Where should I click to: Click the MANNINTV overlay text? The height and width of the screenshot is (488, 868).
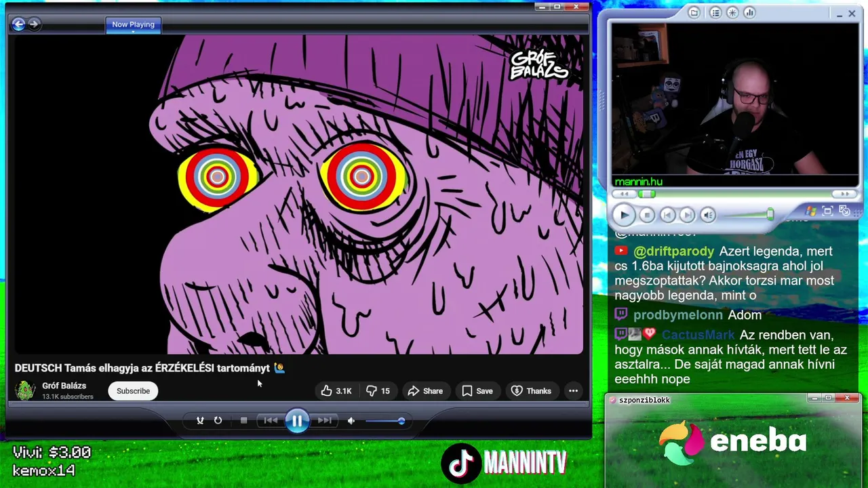[x=525, y=464]
